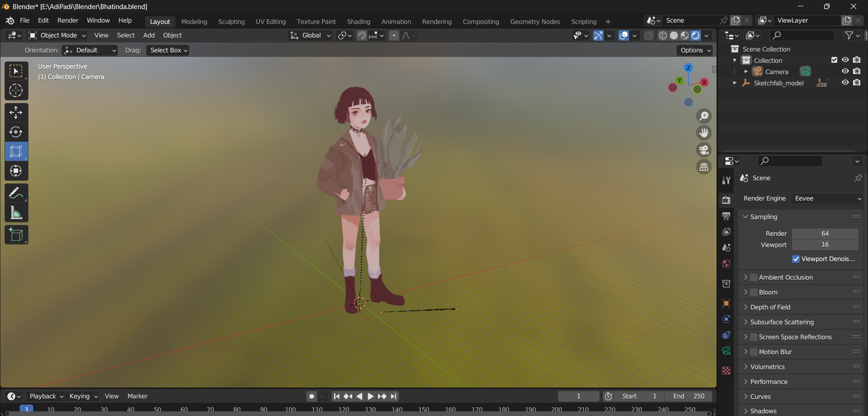Toggle Viewport Denoising checkbox
This screenshot has width=868, height=416.
[x=796, y=259]
